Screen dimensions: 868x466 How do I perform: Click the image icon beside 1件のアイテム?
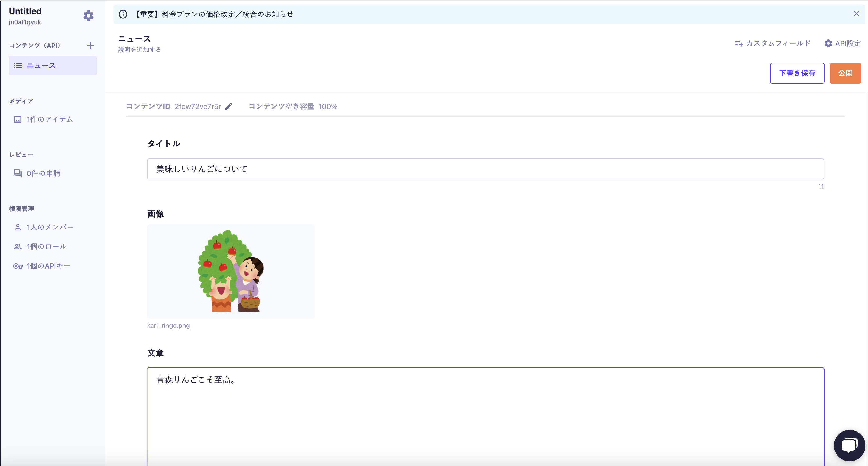point(18,120)
